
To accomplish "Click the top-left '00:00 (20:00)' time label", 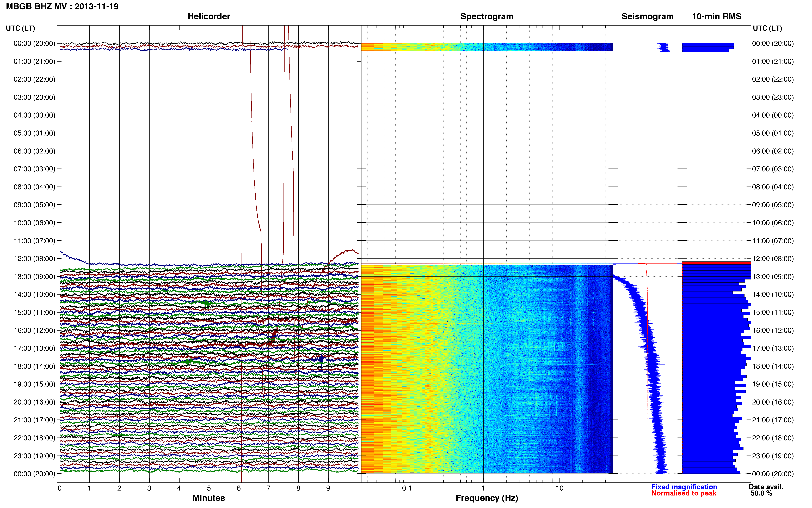I will coord(34,44).
